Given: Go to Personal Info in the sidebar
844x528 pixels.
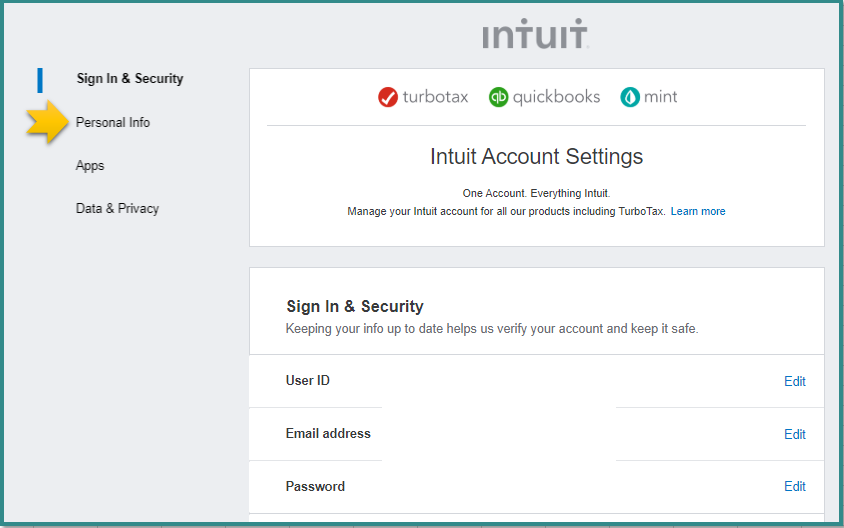Looking at the screenshot, I should pos(113,122).
